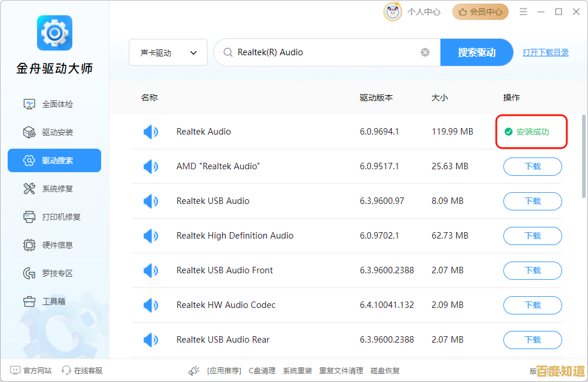Click the megaphone icon in bottom bar
The height and width of the screenshot is (382, 588).
[x=194, y=371]
